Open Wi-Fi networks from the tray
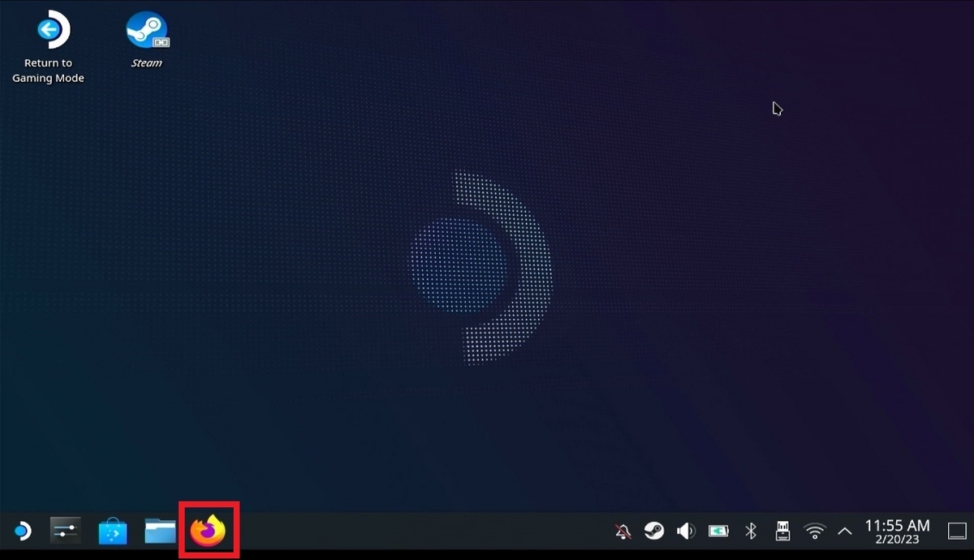The image size is (974, 560). (814, 532)
